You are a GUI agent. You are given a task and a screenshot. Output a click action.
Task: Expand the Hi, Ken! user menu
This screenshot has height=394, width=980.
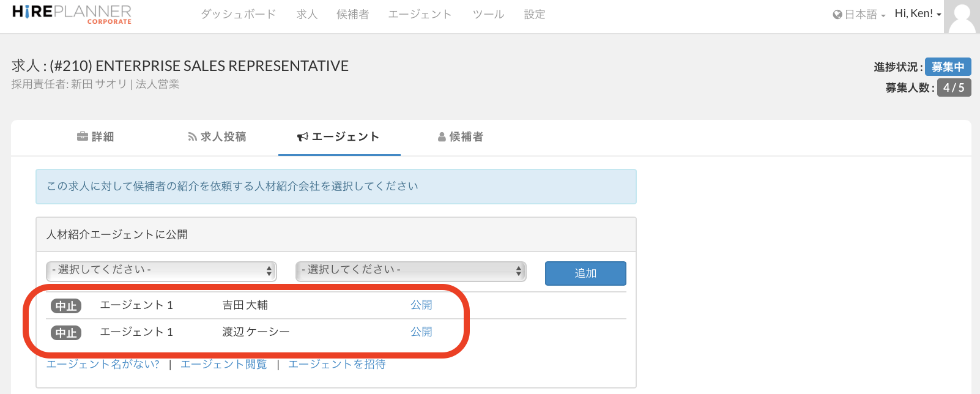[917, 14]
